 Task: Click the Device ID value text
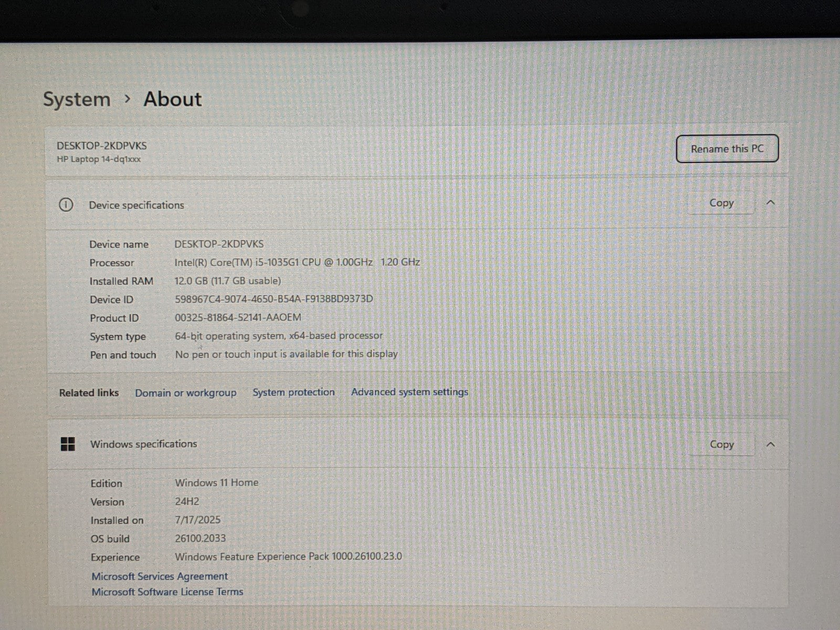(x=274, y=299)
